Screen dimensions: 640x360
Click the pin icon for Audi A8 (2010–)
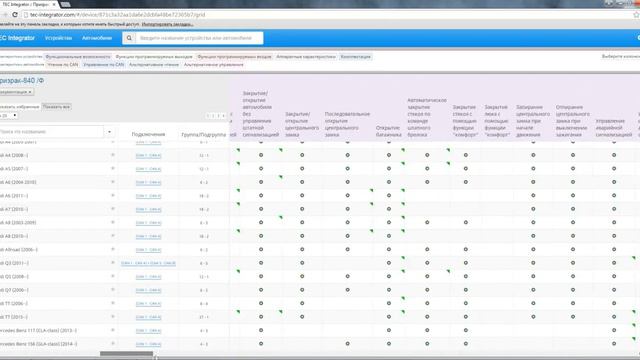[x=113, y=236]
